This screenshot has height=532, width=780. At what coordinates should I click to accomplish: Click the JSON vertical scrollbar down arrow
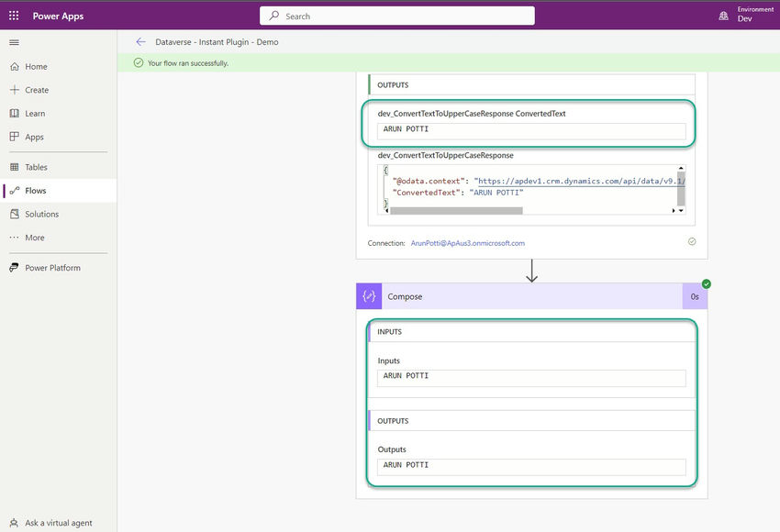pos(681,210)
